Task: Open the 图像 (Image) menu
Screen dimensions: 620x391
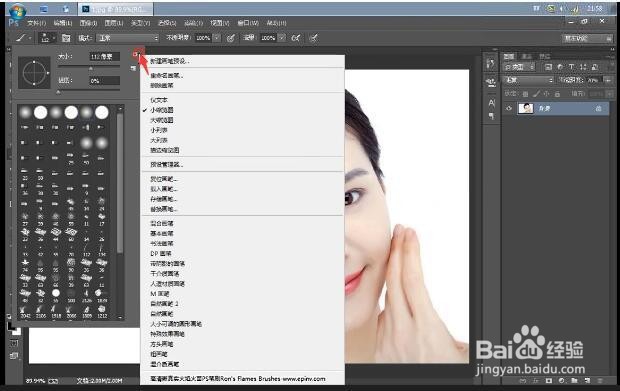Action: pos(88,23)
